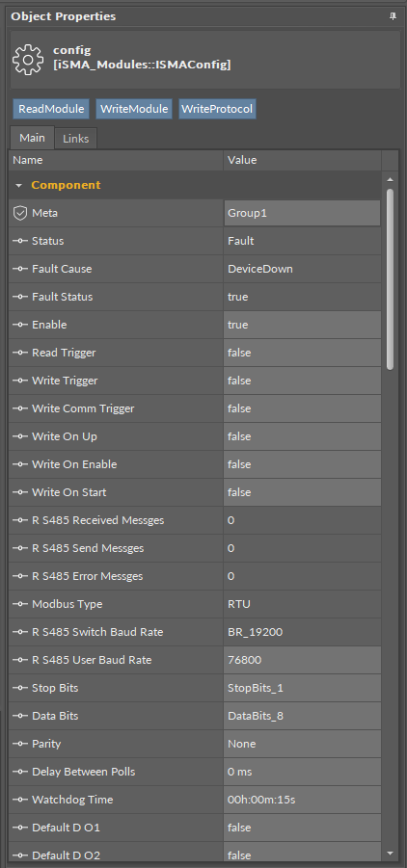Viewport: 407px width, 868px height.
Task: Toggle the Write On Start value
Action: 302,492
